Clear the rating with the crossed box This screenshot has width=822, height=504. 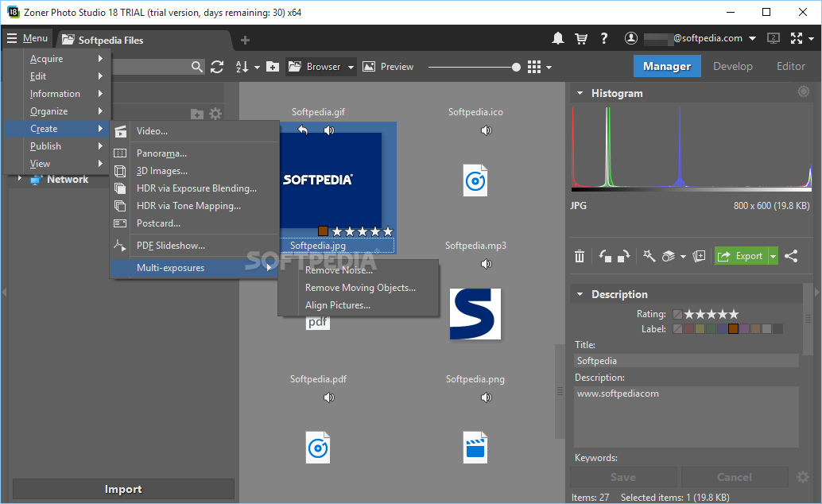pos(678,314)
